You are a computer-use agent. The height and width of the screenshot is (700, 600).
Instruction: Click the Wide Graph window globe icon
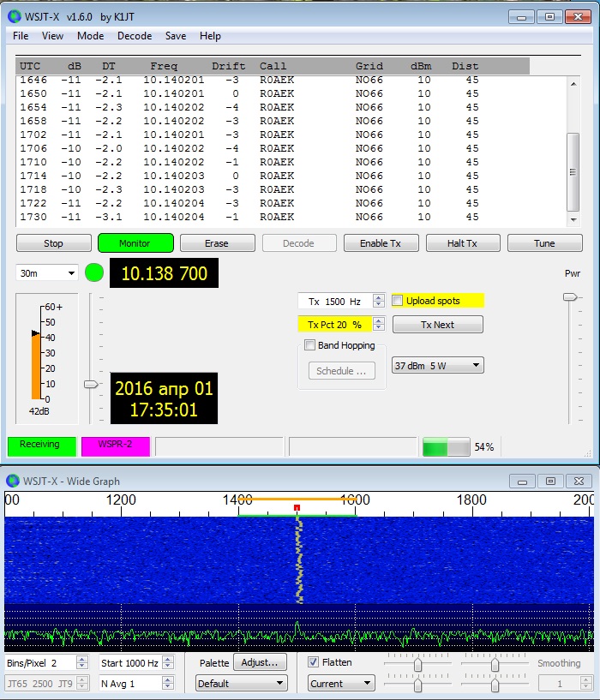click(13, 481)
